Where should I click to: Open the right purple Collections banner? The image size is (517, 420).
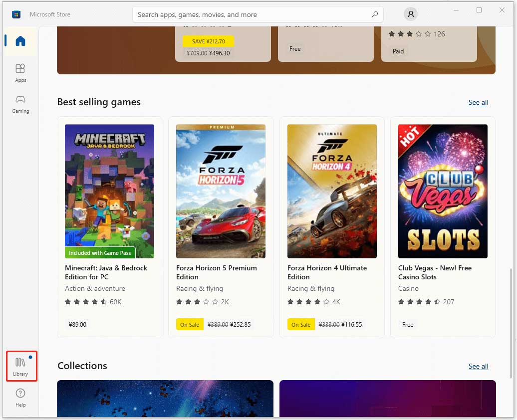tap(387, 399)
